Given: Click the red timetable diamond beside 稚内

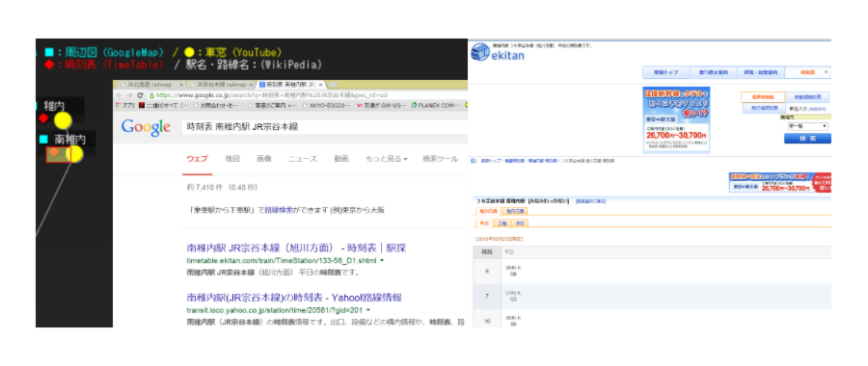Looking at the screenshot, I should 43,118.
